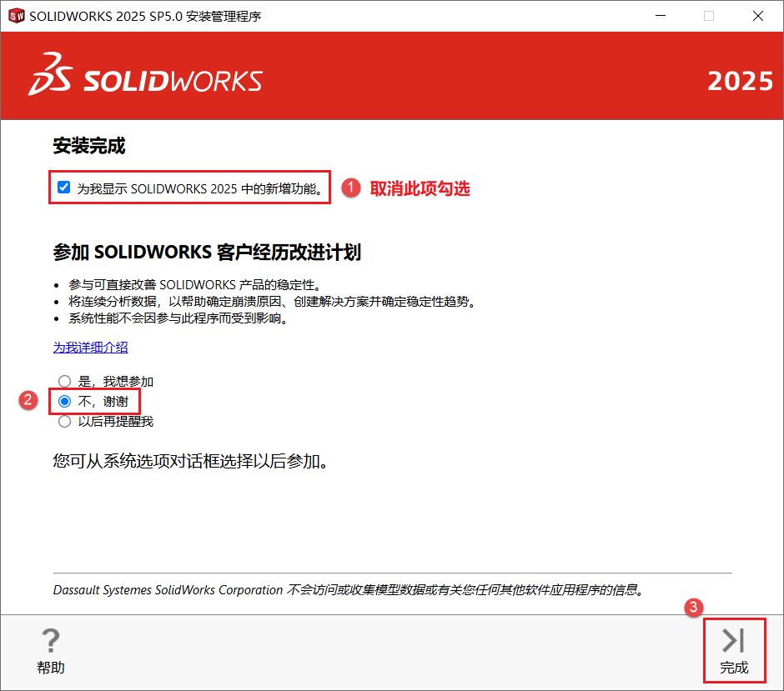
Task: Select the 是，我想参加 radio button
Action: coord(64,382)
